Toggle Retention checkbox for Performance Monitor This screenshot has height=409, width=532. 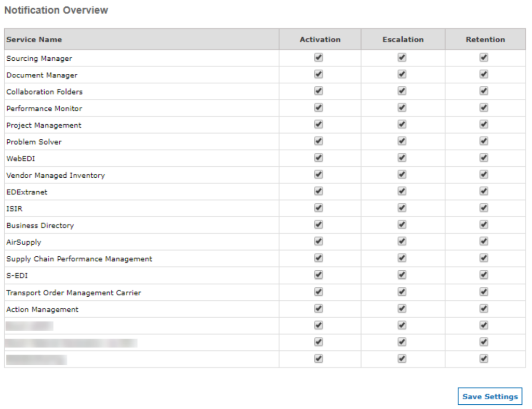484,108
